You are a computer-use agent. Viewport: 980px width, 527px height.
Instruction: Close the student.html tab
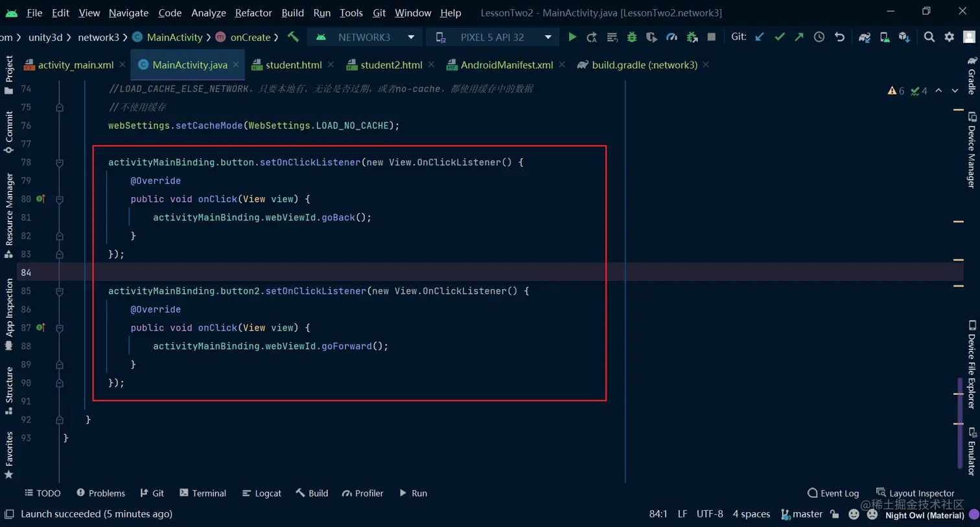click(331, 64)
